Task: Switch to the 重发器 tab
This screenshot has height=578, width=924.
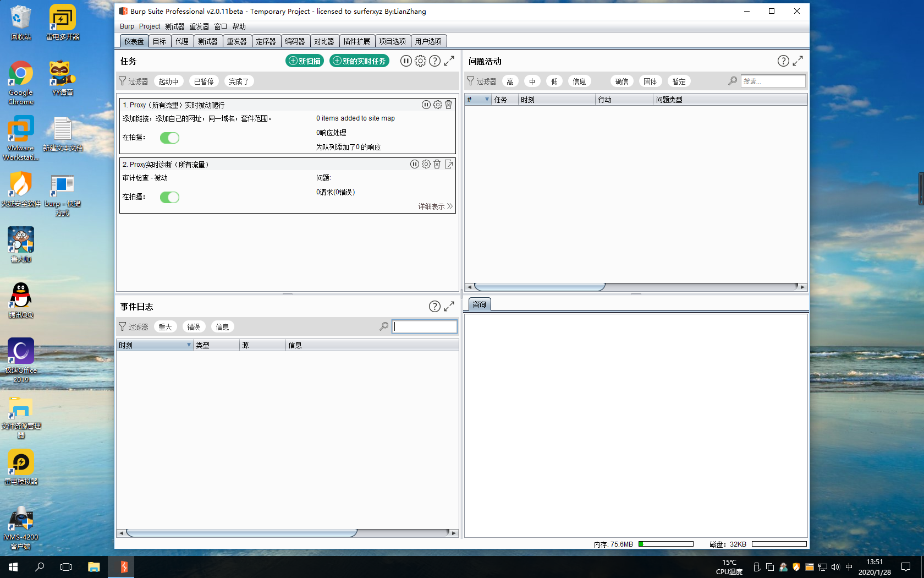Action: (x=237, y=41)
